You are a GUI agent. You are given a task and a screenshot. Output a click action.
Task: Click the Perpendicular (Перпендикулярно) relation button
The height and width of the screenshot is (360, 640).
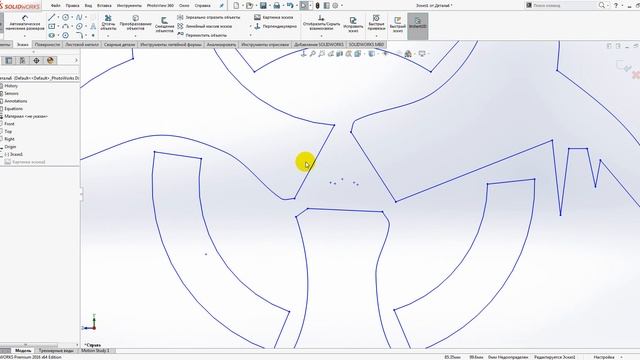276,26
